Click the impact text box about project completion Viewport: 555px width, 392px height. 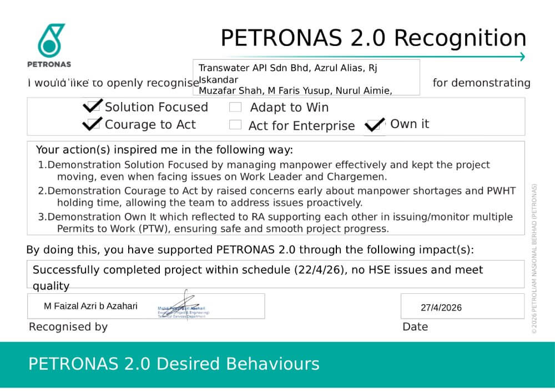(x=275, y=274)
